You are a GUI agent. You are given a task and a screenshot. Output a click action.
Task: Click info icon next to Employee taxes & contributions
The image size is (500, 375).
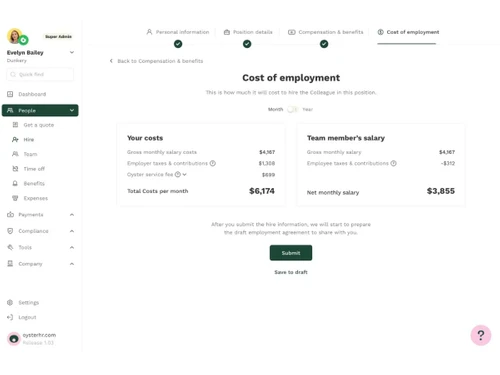pyautogui.click(x=393, y=163)
